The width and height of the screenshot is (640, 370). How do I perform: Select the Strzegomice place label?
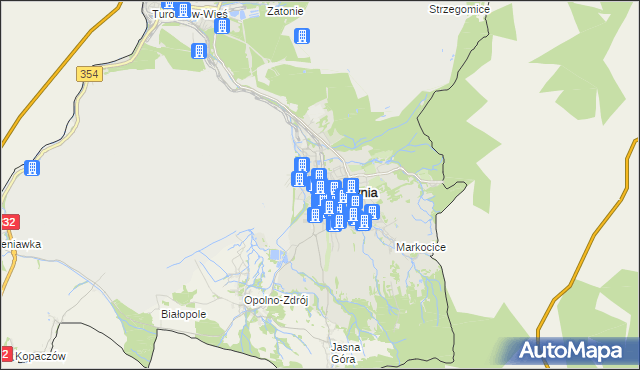pyautogui.click(x=459, y=9)
